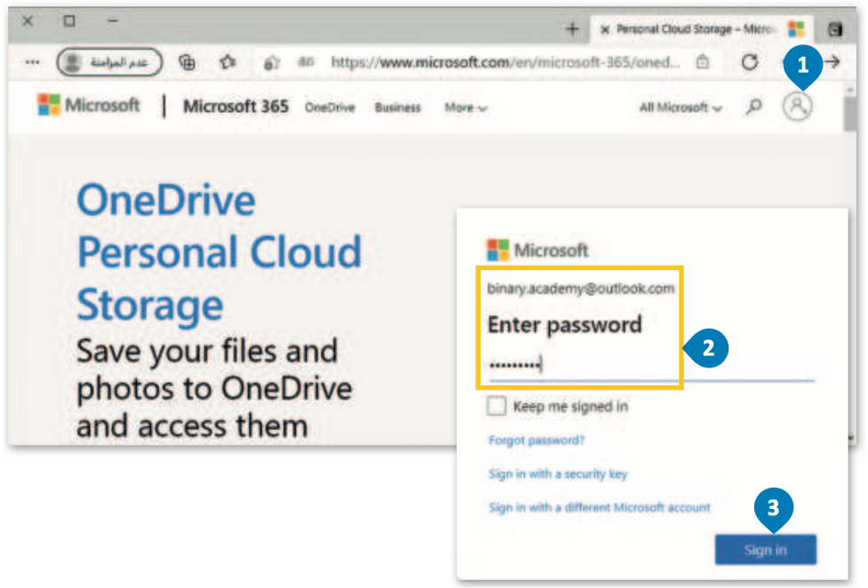Open the Collections icon in the toolbar

[187, 62]
